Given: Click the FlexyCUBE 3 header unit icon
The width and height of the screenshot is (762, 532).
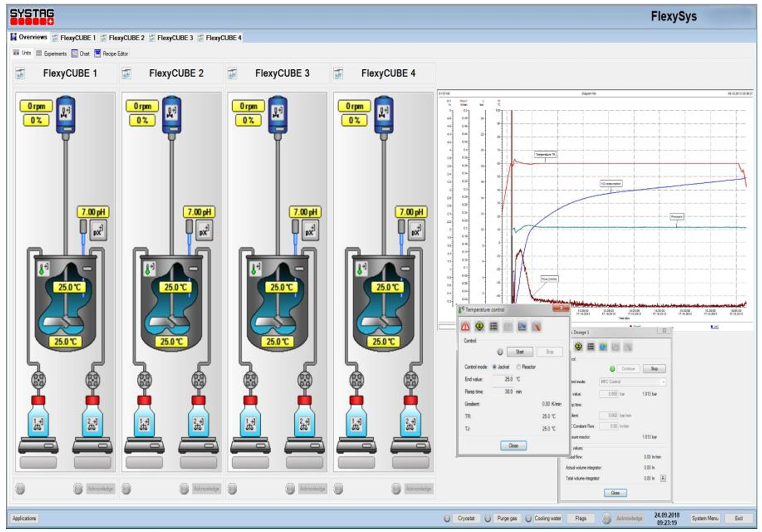Looking at the screenshot, I should pos(232,73).
